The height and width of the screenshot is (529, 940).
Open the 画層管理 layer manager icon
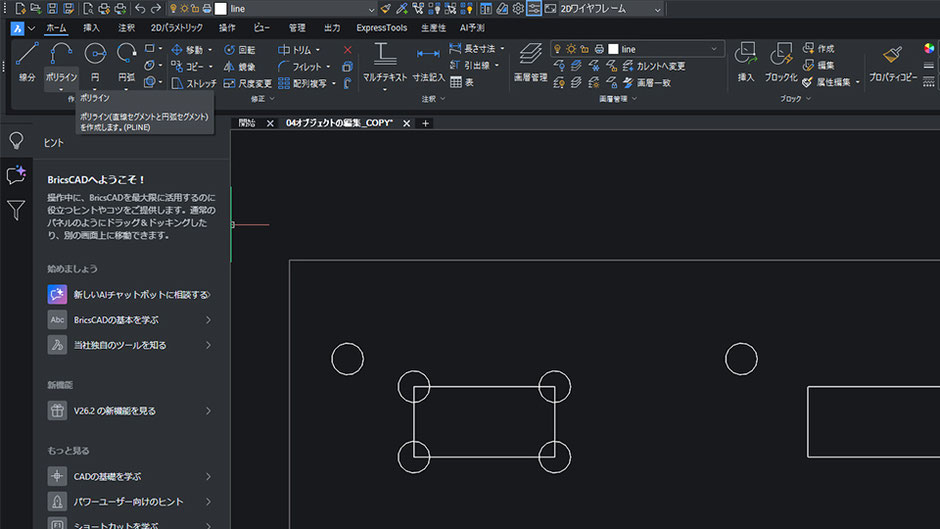click(x=531, y=62)
